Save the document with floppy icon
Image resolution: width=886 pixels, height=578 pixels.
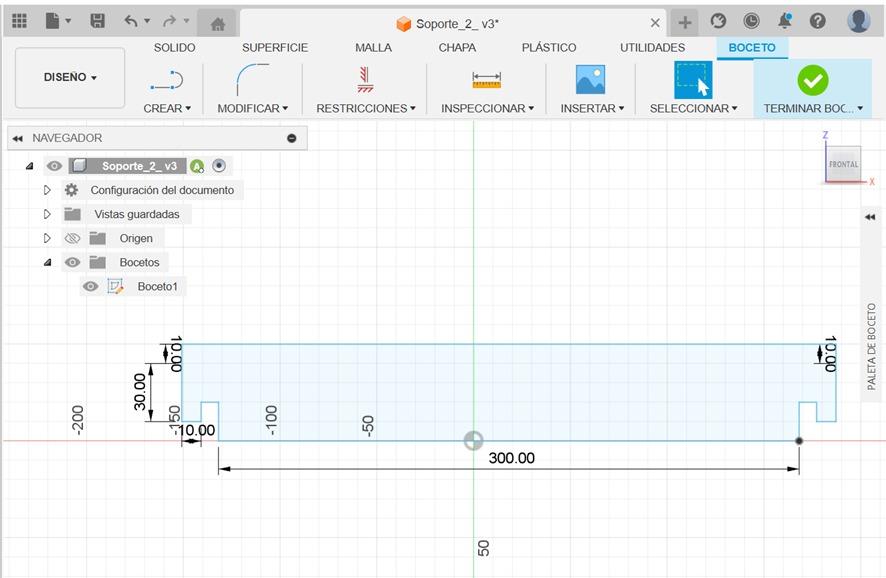pyautogui.click(x=97, y=21)
